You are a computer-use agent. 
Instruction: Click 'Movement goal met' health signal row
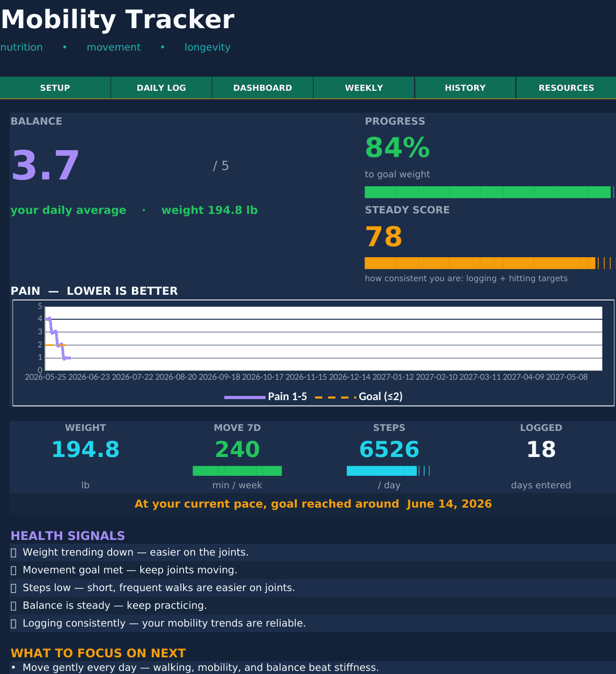click(312, 570)
